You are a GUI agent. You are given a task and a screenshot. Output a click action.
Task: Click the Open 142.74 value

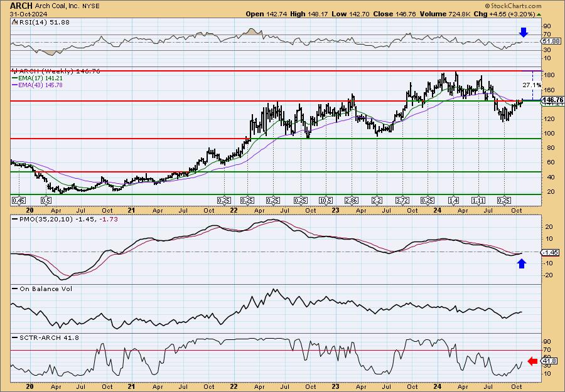coord(265,14)
